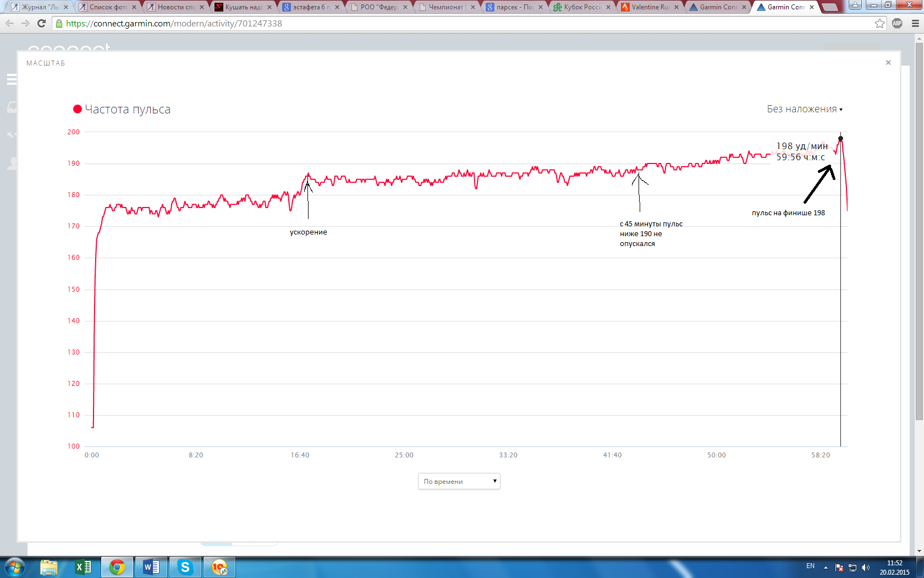Open Word from the taskbar
The image size is (924, 578).
coord(151,567)
